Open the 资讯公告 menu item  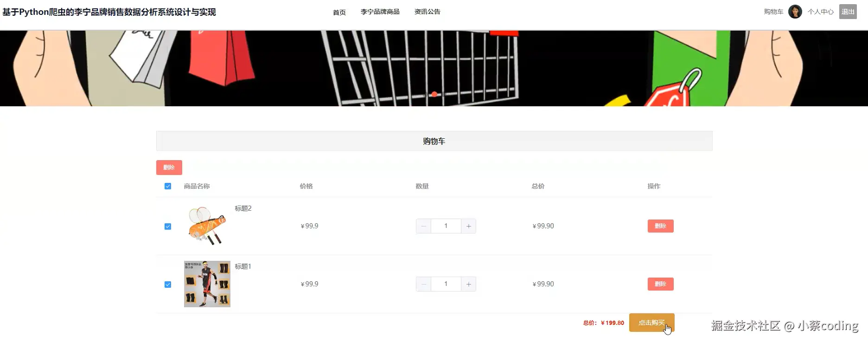[x=427, y=12]
